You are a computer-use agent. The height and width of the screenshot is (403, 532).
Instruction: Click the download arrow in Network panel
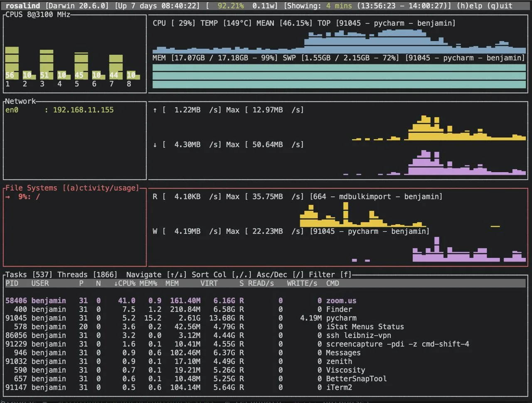coord(155,145)
